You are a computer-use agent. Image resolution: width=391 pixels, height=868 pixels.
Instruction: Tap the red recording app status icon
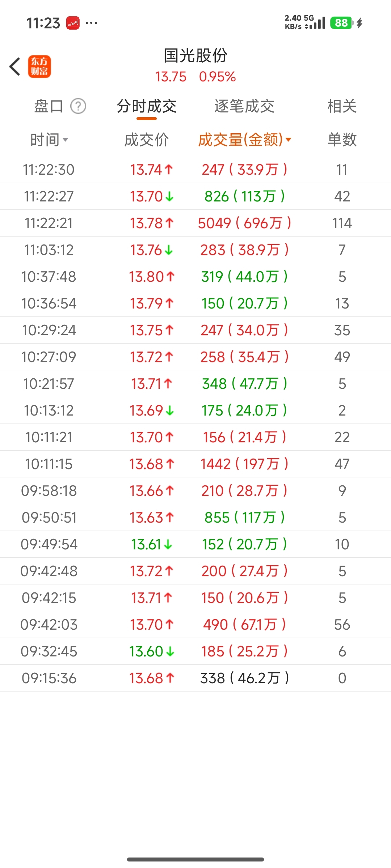pyautogui.click(x=73, y=23)
